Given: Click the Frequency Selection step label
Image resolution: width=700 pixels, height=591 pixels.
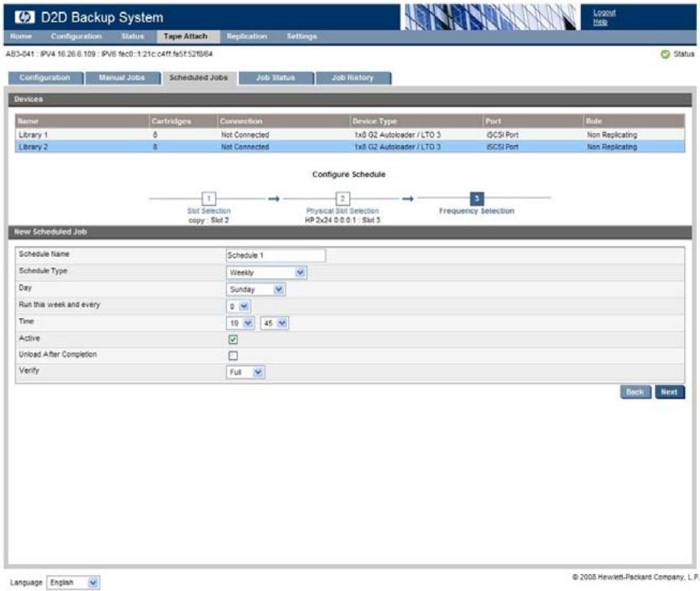Looking at the screenshot, I should coord(477,211).
